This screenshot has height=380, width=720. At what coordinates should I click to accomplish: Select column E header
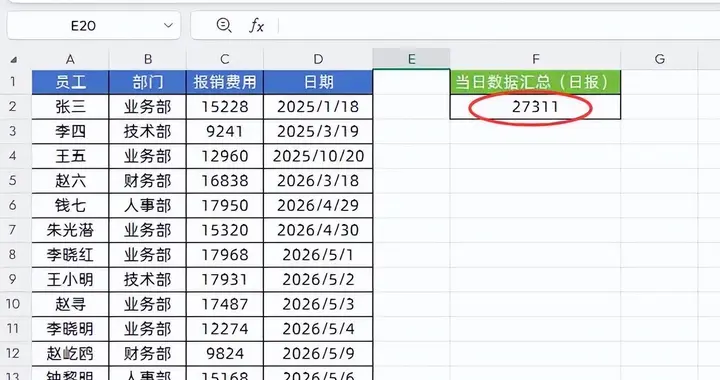[x=411, y=59]
